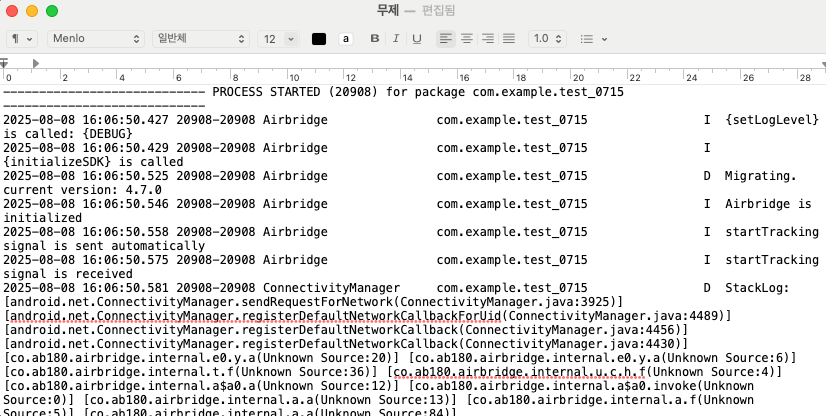Screen dimensions: 826x416
Task: Justify the text alignment
Action: click(x=509, y=38)
